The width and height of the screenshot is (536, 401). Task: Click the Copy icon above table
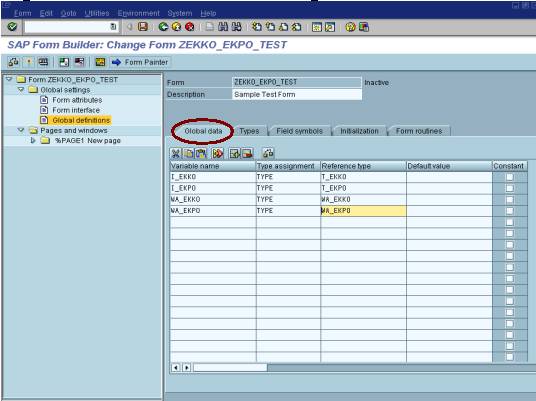(188, 153)
